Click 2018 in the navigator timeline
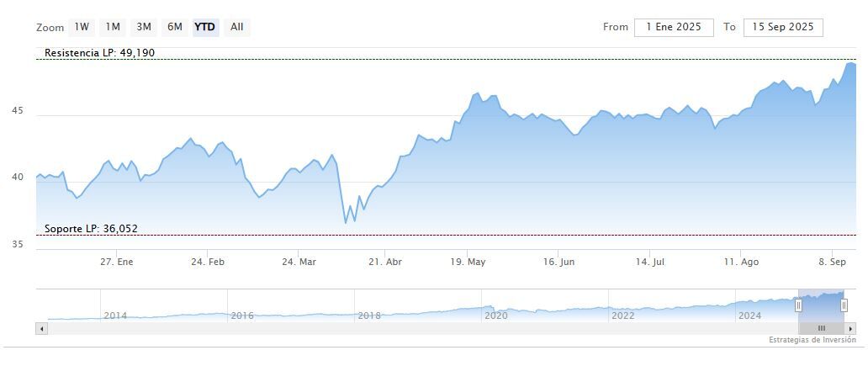 [x=369, y=316]
